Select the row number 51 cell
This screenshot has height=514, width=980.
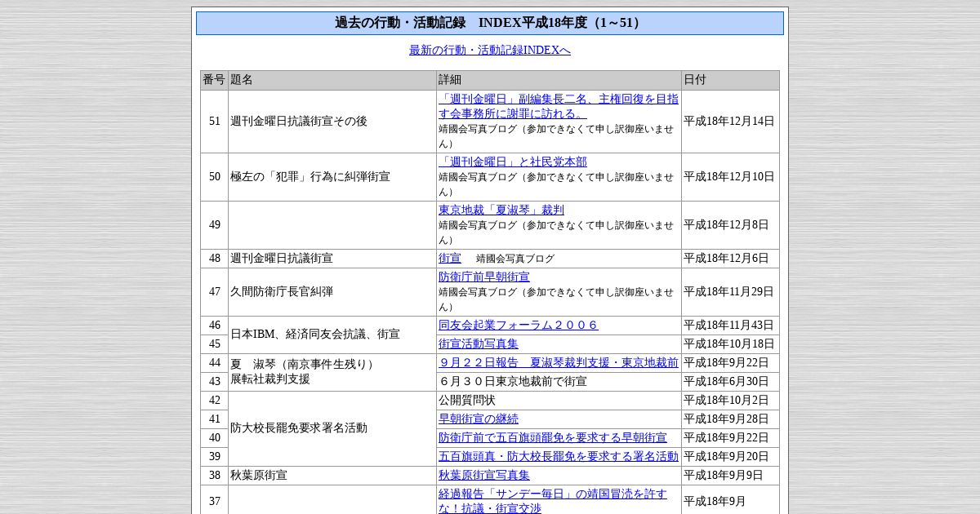point(214,121)
